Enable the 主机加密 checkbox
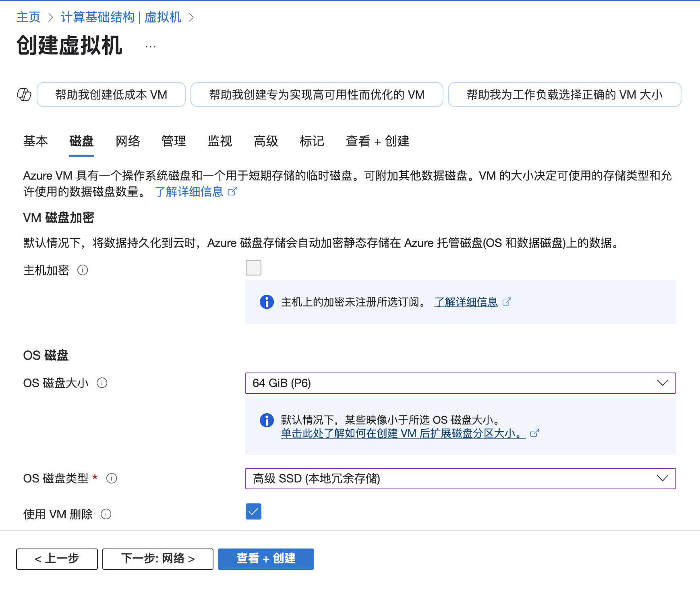 (253, 268)
